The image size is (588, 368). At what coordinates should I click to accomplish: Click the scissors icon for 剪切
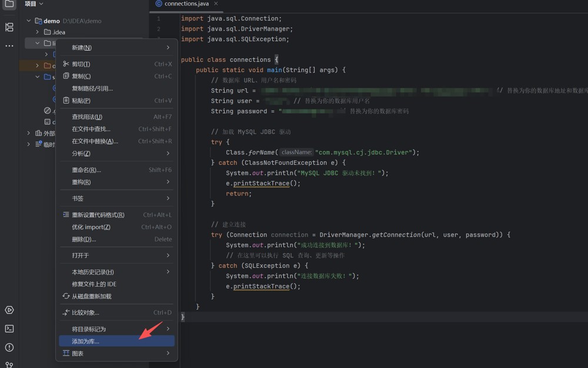(x=66, y=64)
